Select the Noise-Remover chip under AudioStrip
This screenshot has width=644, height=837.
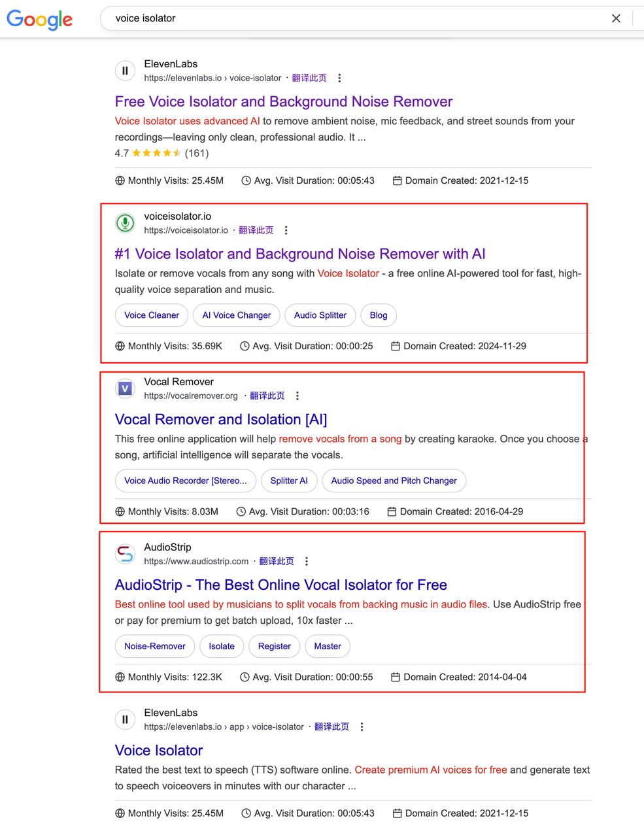click(x=155, y=646)
